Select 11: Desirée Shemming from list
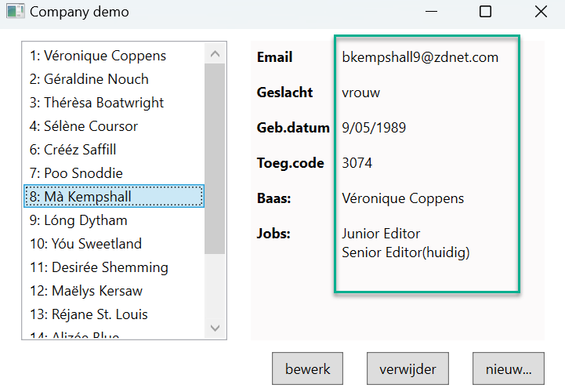The width and height of the screenshot is (565, 392). pos(99,267)
